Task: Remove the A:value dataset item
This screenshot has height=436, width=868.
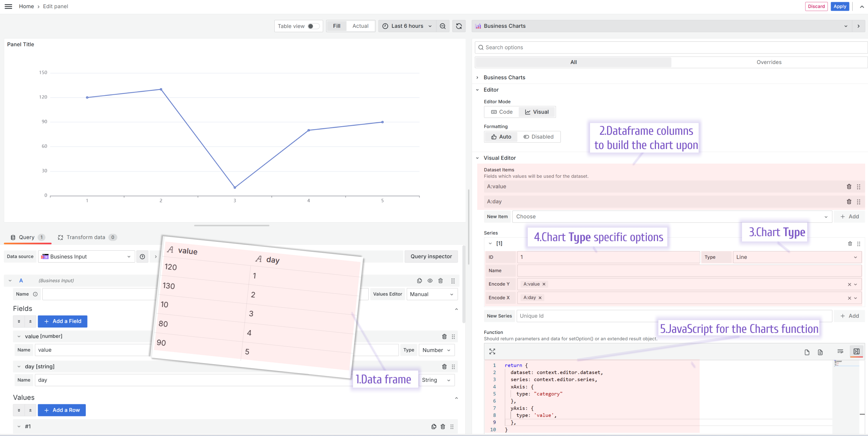Action: (849, 186)
